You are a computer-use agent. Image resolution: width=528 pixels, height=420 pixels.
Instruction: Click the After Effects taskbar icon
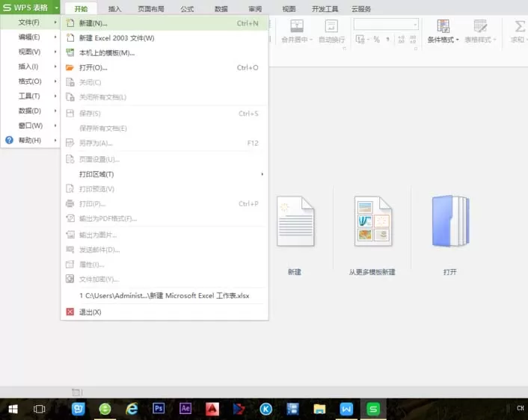(x=185, y=409)
